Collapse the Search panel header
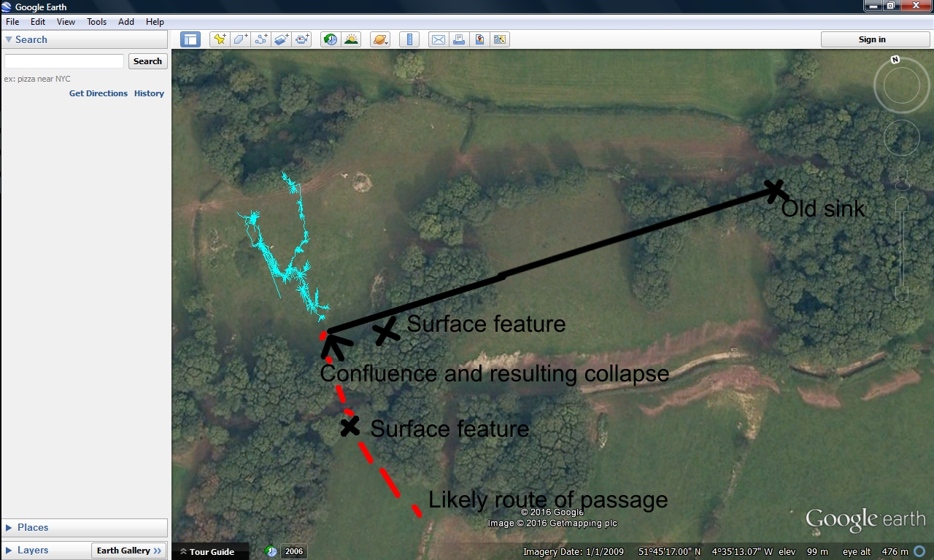The image size is (934, 560). (31, 39)
